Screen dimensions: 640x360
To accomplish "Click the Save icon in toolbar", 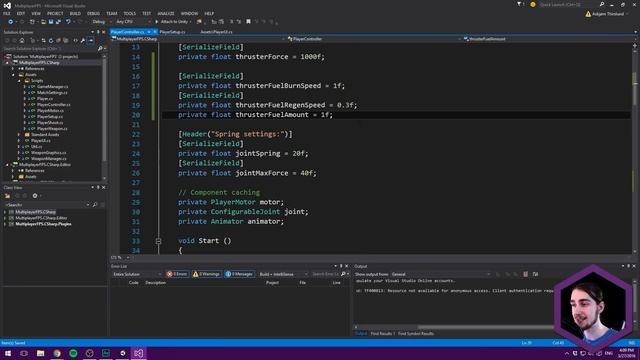I will [51, 22].
